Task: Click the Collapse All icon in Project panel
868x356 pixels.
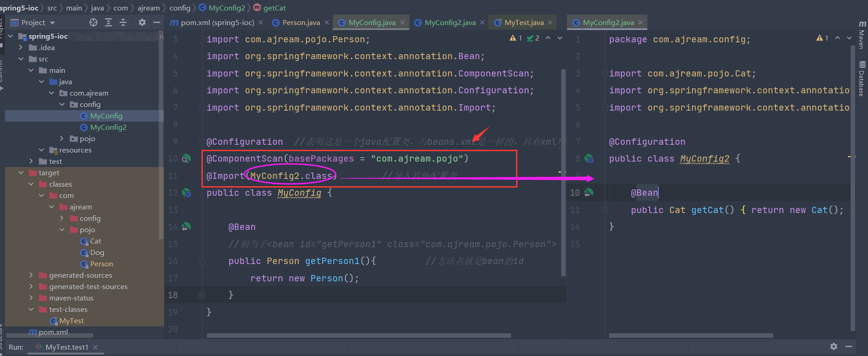Action: 123,22
